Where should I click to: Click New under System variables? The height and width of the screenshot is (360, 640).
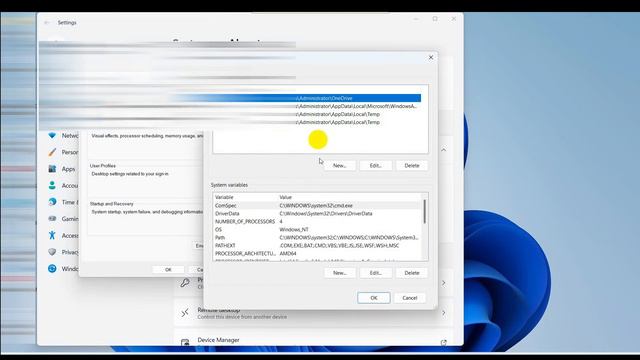(x=340, y=273)
